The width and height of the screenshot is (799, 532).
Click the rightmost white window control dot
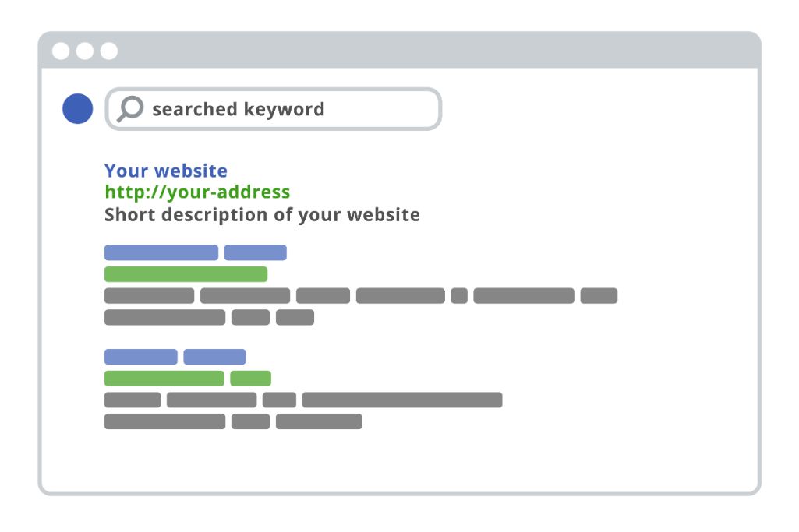coord(109,51)
